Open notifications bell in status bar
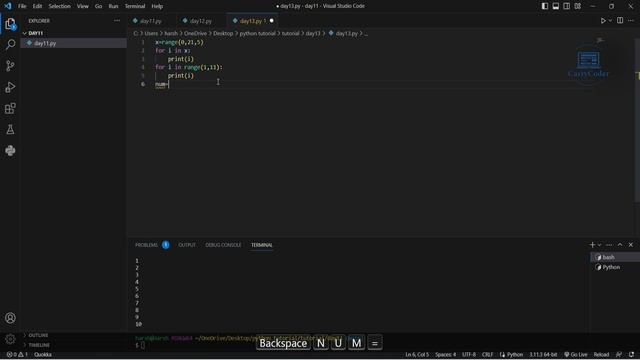 click(x=632, y=354)
